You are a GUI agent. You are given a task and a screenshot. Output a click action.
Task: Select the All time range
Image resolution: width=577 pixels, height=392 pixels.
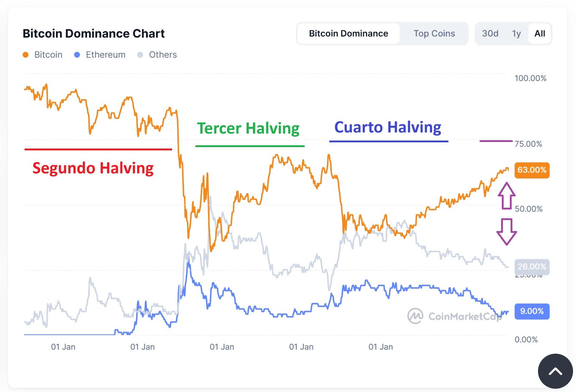[x=539, y=34]
